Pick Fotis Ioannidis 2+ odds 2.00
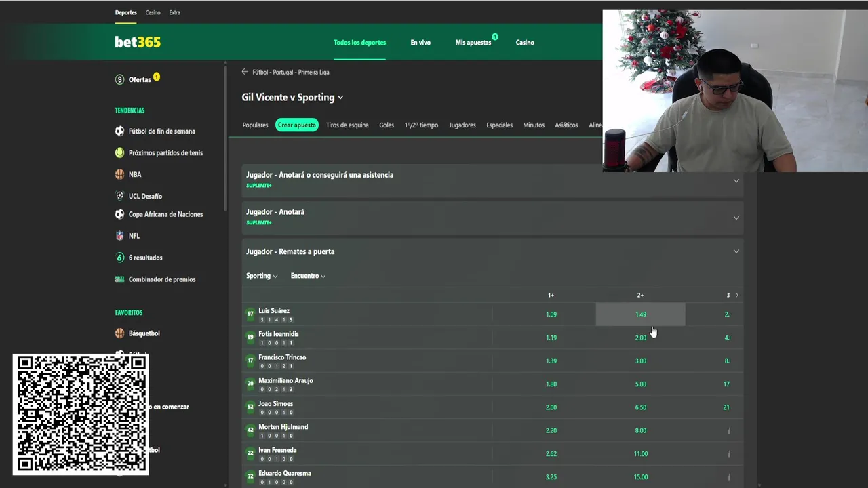 641,338
